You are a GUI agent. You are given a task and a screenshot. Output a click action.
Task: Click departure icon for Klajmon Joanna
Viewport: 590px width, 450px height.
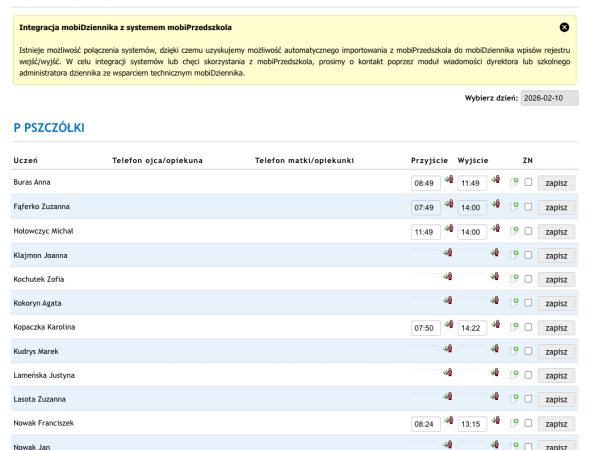tap(495, 252)
